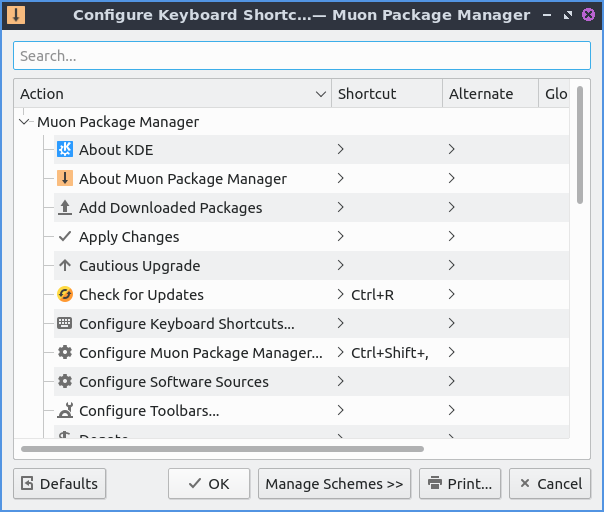Expand Configure Muon Package Manager's Ctrl+Shift+, shortcut
The height and width of the screenshot is (512, 604).
341,353
